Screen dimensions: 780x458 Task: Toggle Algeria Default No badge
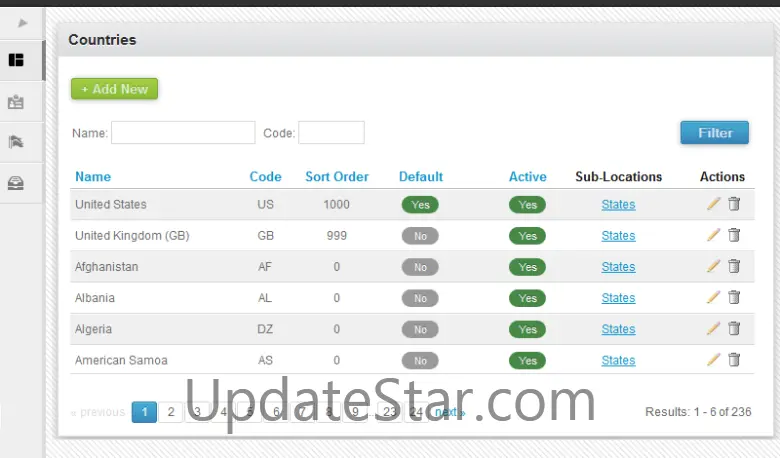[x=420, y=329]
